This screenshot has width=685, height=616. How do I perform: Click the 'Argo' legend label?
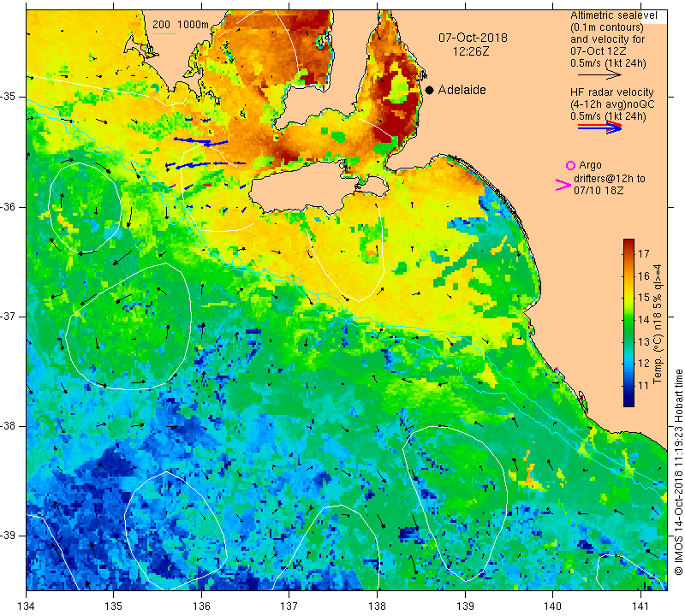tap(590, 165)
